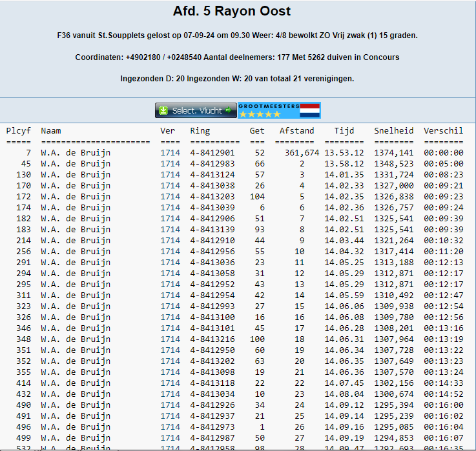Image resolution: width=476 pixels, height=451 pixels.
Task: Click speed value 1374,141
Action: (x=394, y=153)
